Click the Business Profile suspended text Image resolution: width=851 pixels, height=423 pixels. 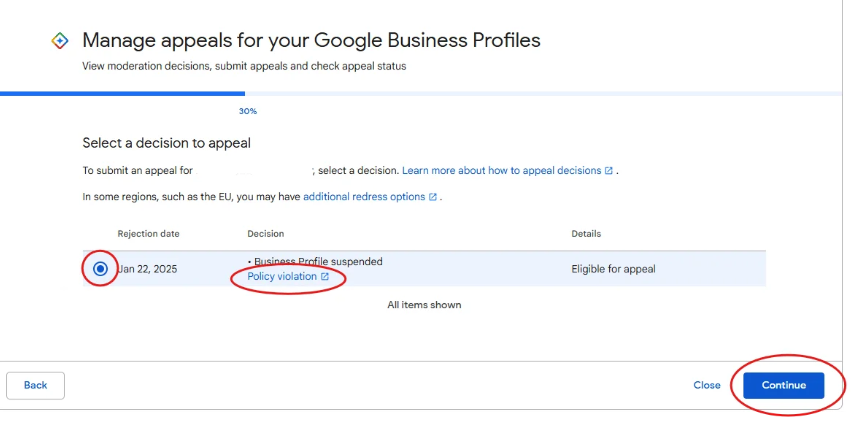pos(318,262)
